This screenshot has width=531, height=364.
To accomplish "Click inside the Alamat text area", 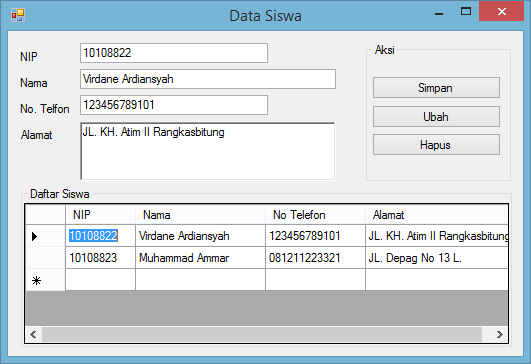I will (208, 151).
